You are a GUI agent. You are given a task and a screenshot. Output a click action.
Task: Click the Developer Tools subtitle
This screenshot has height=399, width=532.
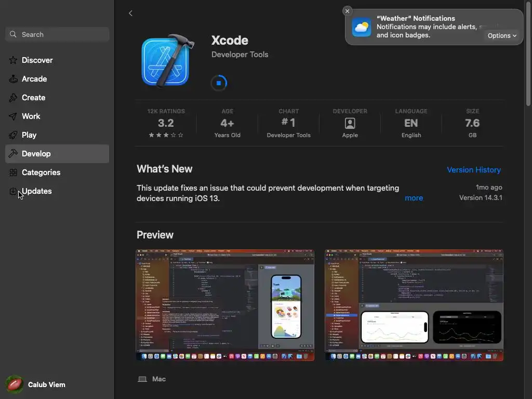(x=240, y=54)
